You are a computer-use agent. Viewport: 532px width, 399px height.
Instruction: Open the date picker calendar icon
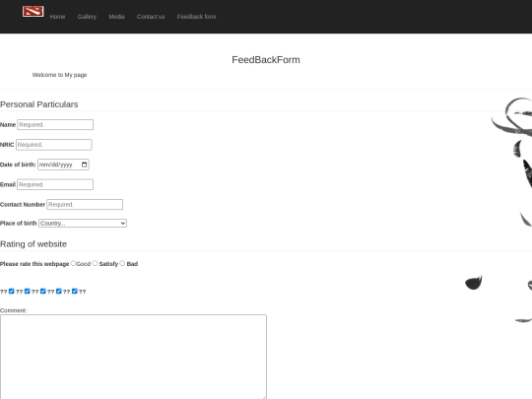(84, 165)
